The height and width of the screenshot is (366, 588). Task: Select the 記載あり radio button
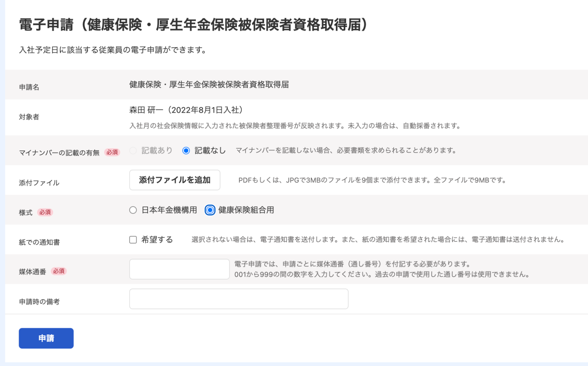[x=133, y=150]
